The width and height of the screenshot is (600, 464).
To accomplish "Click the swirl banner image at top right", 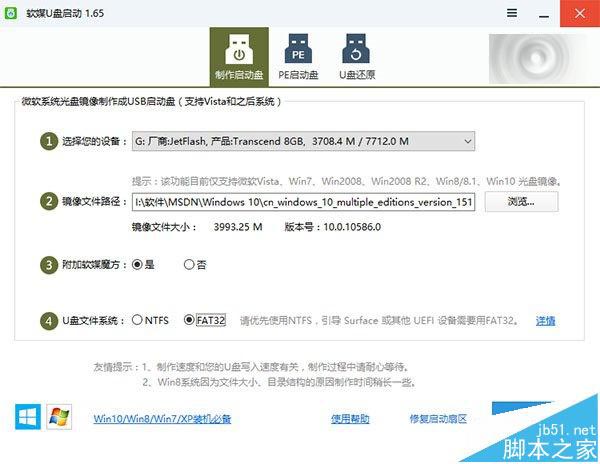I will click(537, 59).
